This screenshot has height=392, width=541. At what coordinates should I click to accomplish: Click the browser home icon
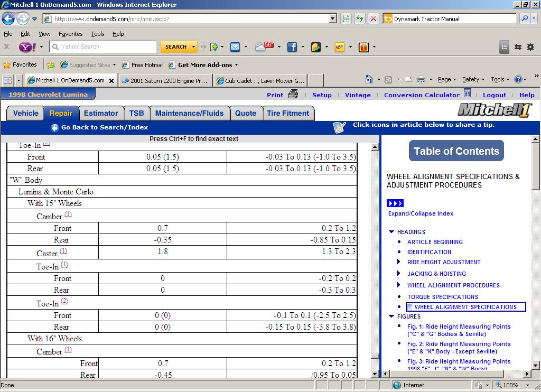click(x=369, y=80)
